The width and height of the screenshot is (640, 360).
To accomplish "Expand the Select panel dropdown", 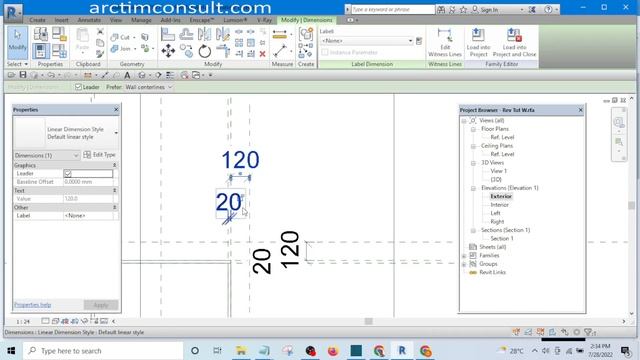I will (18, 64).
